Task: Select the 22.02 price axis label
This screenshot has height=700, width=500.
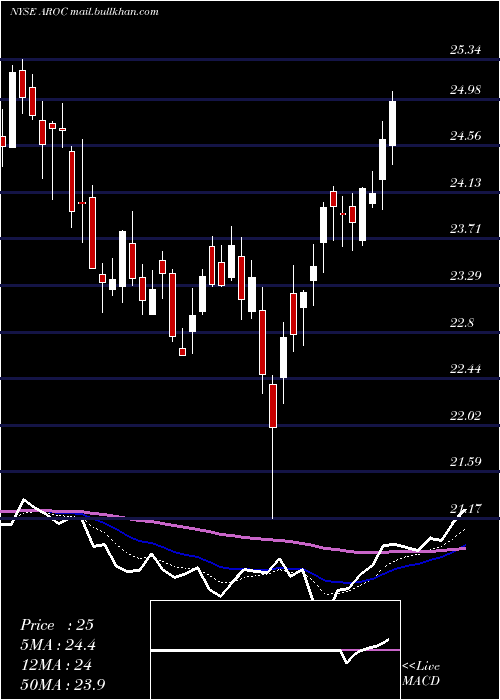Action: coord(466,416)
